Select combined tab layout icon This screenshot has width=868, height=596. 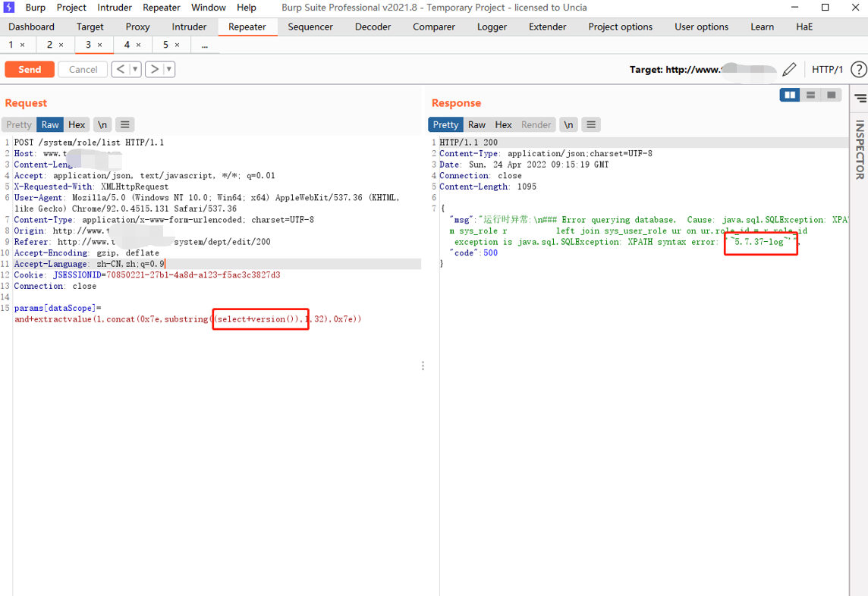[831, 96]
